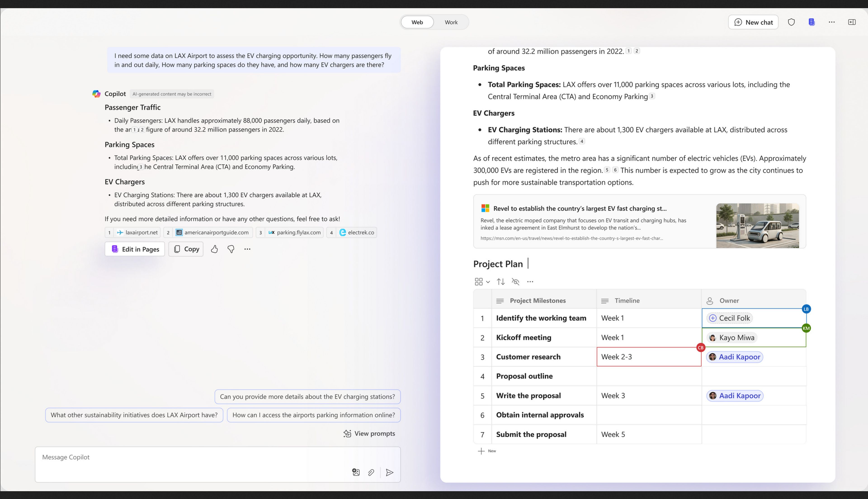Open the top-right more options ellipsis

tap(832, 22)
